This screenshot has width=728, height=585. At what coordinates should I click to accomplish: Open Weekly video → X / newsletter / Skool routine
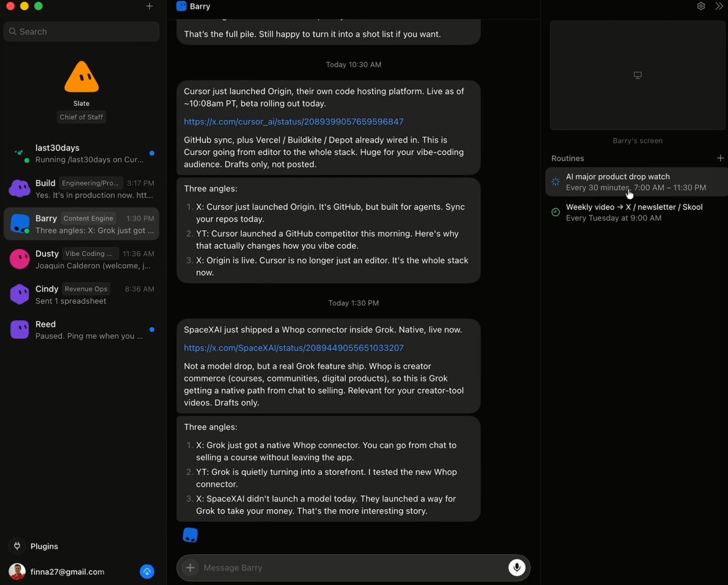pyautogui.click(x=636, y=212)
